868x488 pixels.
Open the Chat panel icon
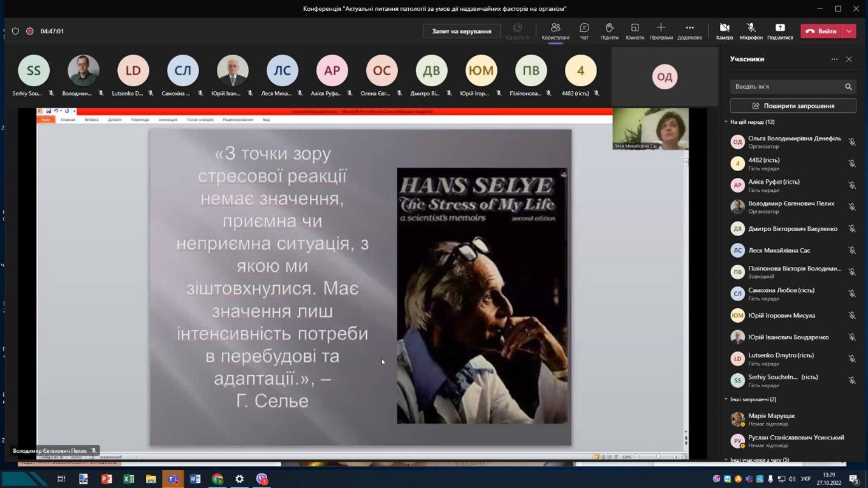click(x=584, y=28)
